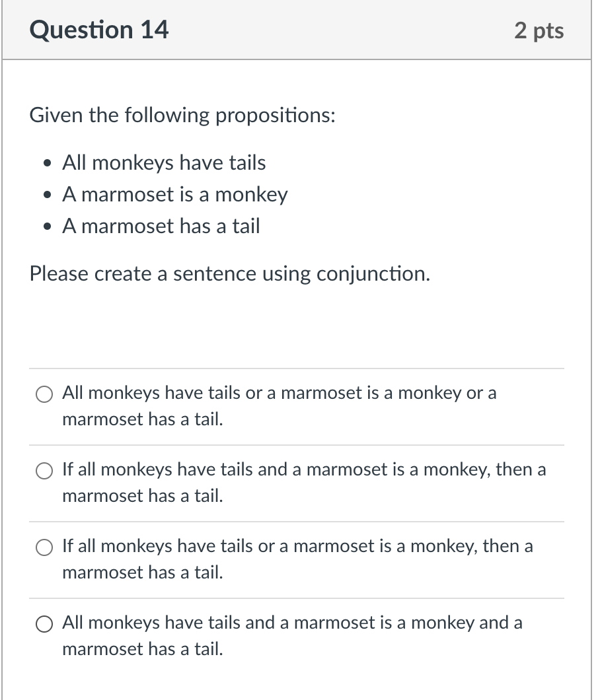Click inside the question body area
The height and width of the screenshot is (700, 600).
click(297, 310)
